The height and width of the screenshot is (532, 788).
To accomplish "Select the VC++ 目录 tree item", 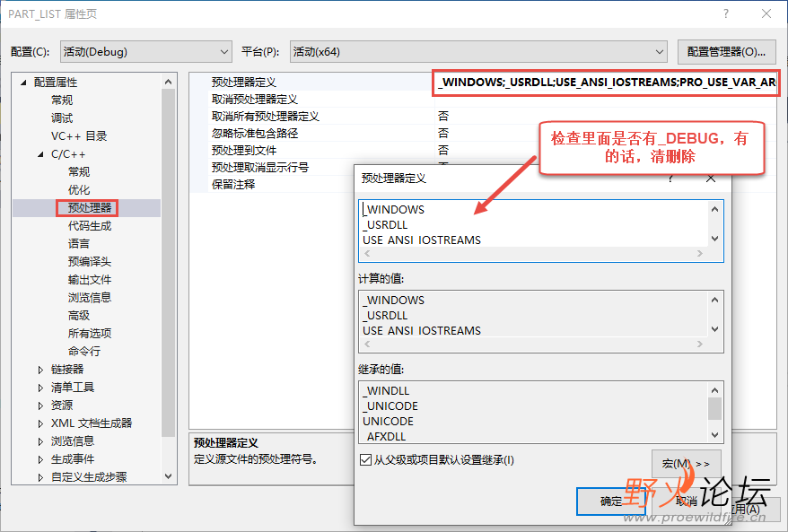I will pyautogui.click(x=79, y=136).
